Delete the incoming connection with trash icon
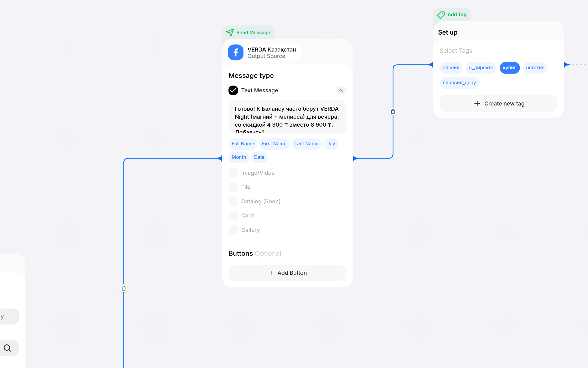 [x=124, y=288]
